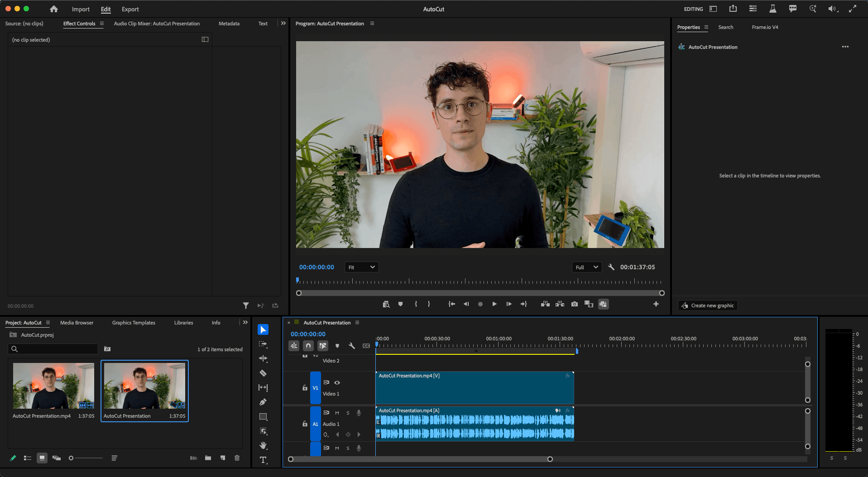868x477 pixels.
Task: Open the Export menu
Action: [130, 9]
